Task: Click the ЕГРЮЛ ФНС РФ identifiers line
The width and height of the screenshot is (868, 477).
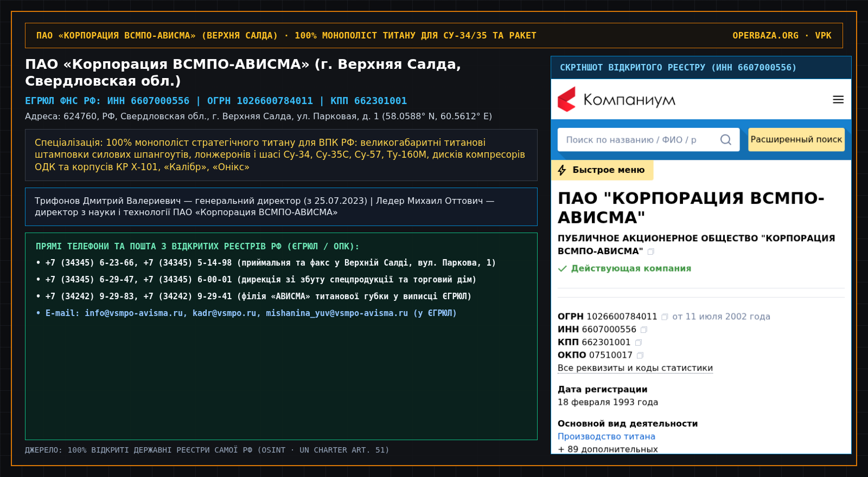Action: pos(216,101)
